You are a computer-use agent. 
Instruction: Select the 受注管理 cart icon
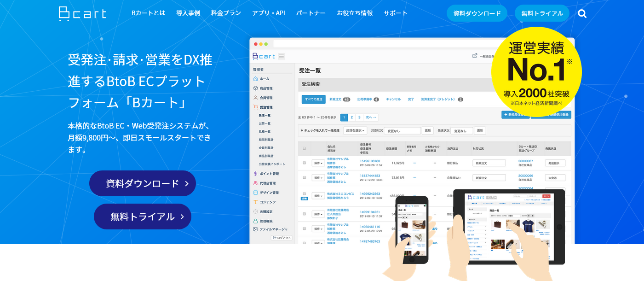click(x=255, y=107)
